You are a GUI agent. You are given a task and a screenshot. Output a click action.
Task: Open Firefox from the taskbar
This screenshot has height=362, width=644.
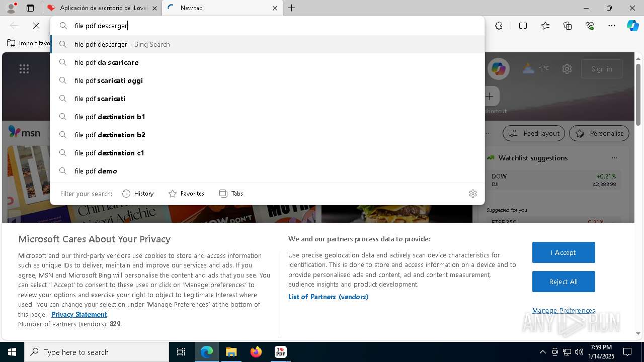coord(256,352)
